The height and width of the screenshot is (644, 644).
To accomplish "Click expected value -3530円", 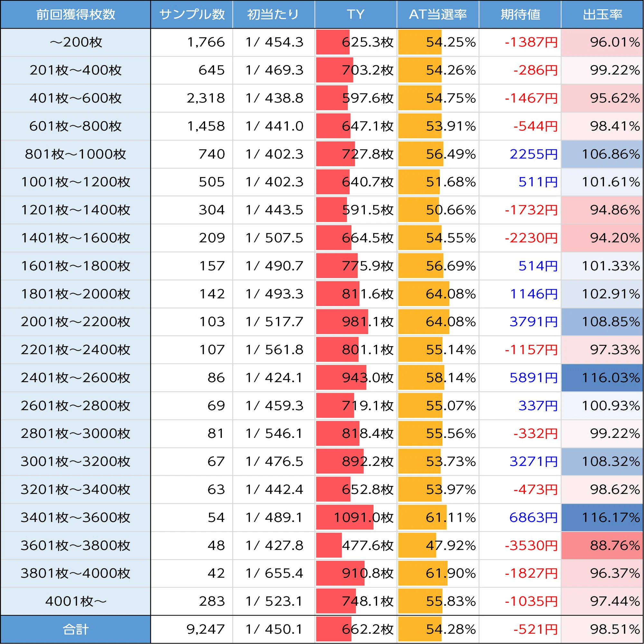I will tap(531, 545).
